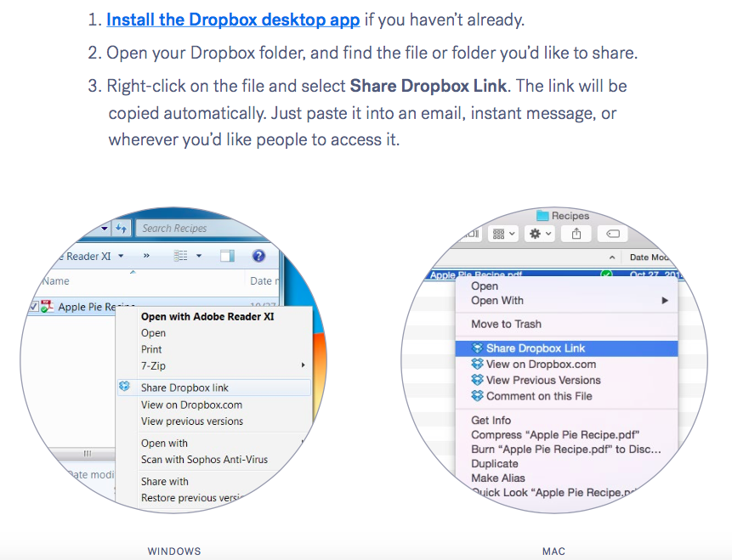Choose Open with in Windows context menu
Viewport: 732px width, 560px height.
click(x=164, y=444)
